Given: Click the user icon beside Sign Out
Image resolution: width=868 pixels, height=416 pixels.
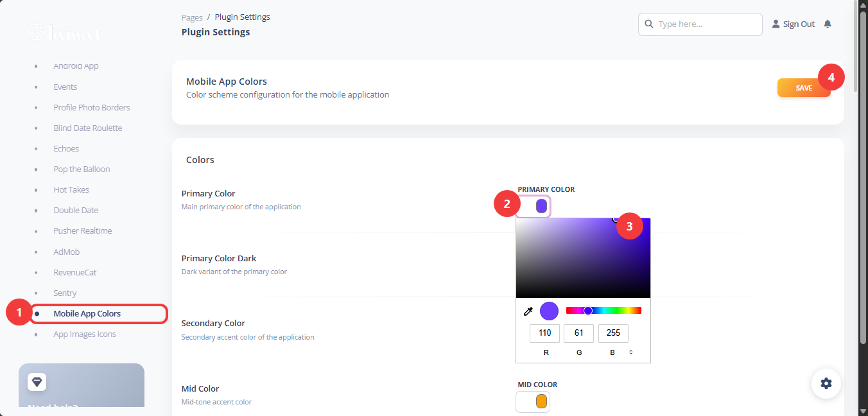Looking at the screenshot, I should click(776, 24).
